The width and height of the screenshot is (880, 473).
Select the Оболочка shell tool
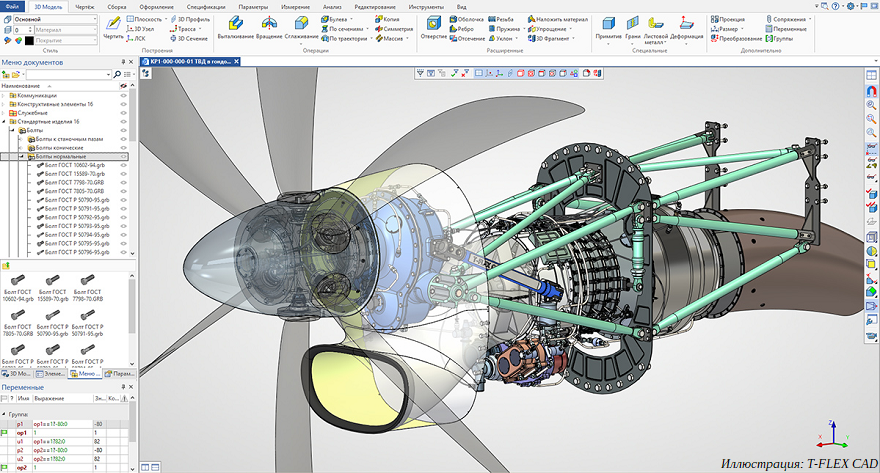(466, 19)
